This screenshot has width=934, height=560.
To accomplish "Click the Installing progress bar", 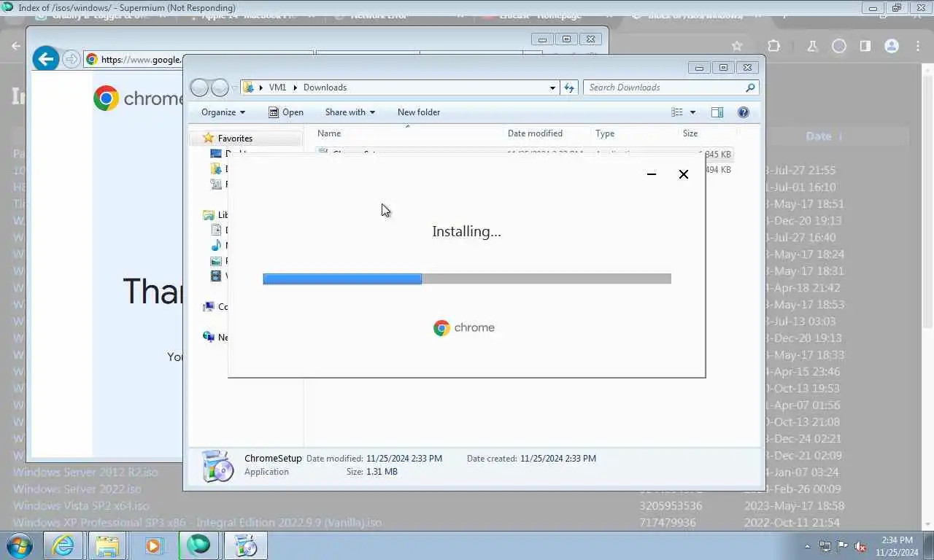I will pyautogui.click(x=467, y=279).
